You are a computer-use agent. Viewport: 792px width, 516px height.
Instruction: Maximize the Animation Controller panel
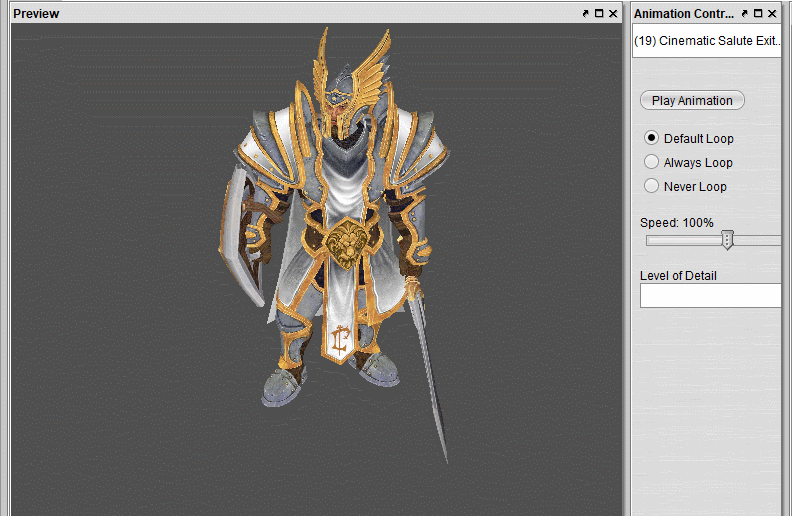pos(758,14)
